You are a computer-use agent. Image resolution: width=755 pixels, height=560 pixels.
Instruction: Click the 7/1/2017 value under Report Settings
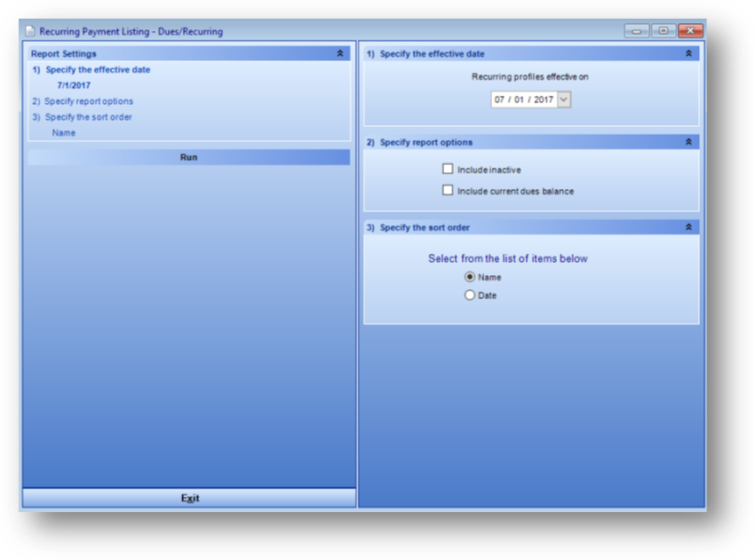(x=74, y=85)
